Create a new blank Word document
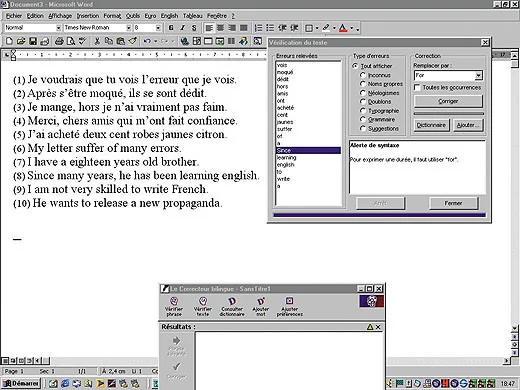 (10, 41)
